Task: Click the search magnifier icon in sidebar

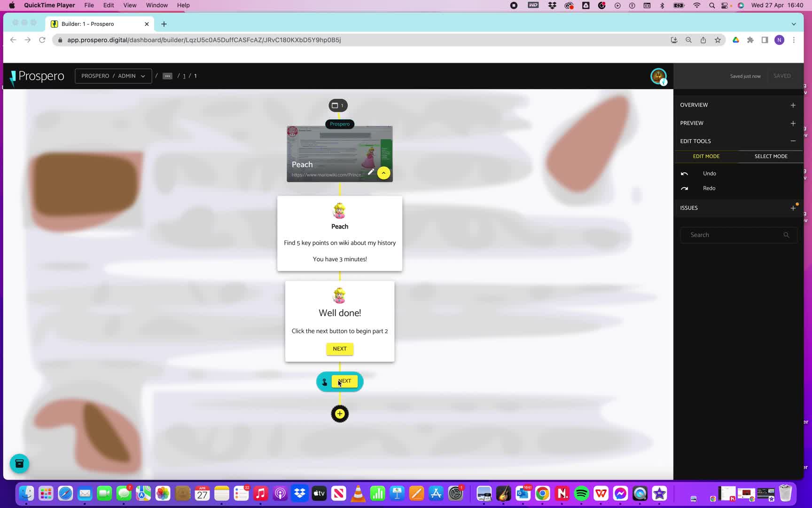Action: click(786, 235)
